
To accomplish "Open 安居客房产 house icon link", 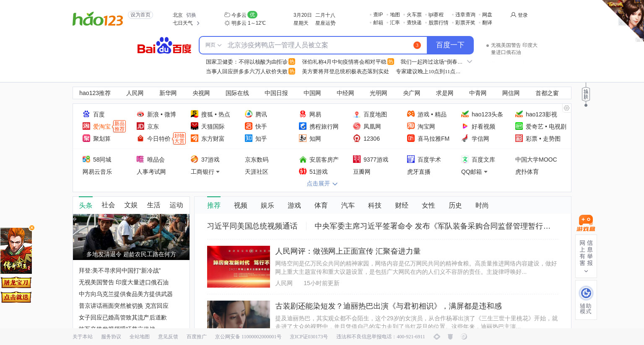I will [x=303, y=159].
